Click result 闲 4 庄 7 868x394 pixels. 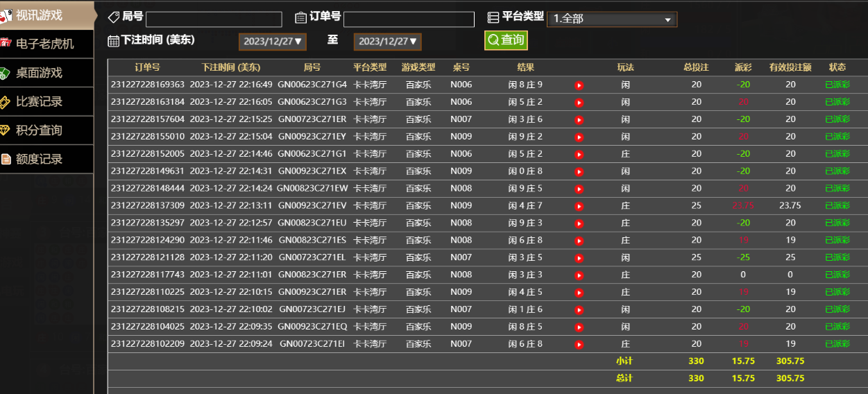coord(525,206)
